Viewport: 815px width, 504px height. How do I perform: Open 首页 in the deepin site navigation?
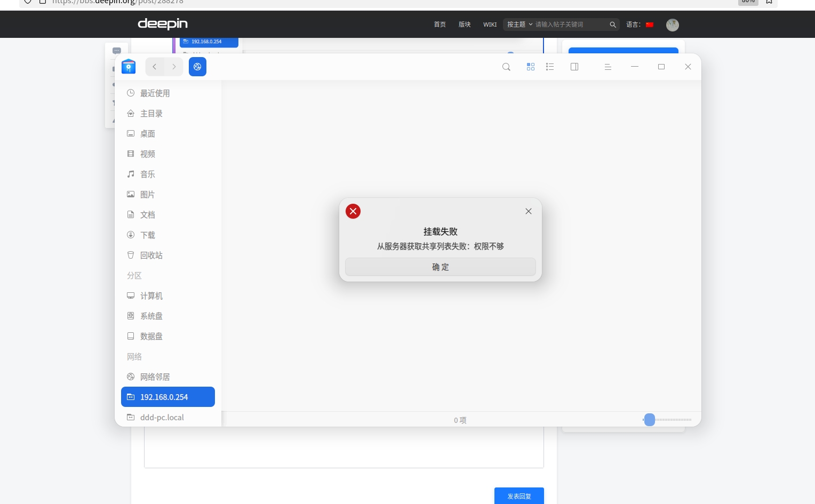[440, 25]
